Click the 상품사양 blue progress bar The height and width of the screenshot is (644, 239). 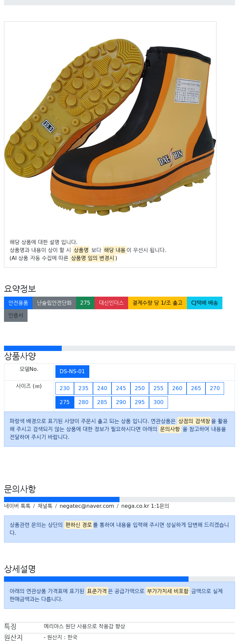(33, 348)
